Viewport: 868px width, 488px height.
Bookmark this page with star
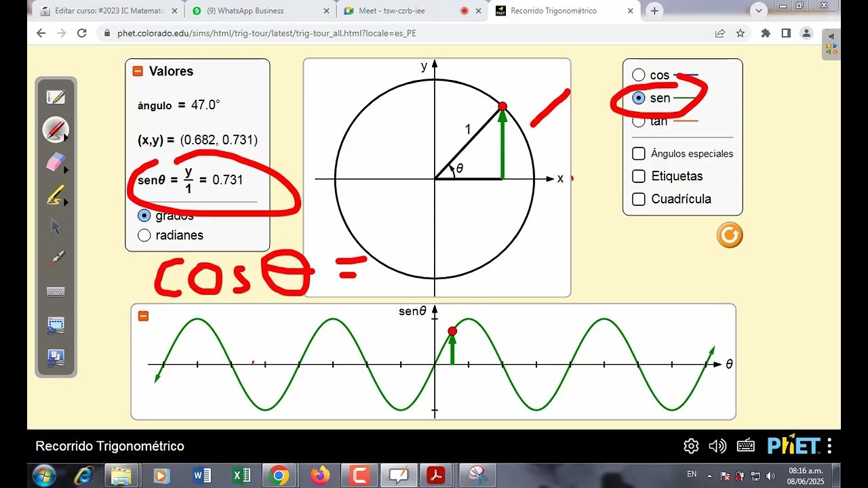pos(741,33)
